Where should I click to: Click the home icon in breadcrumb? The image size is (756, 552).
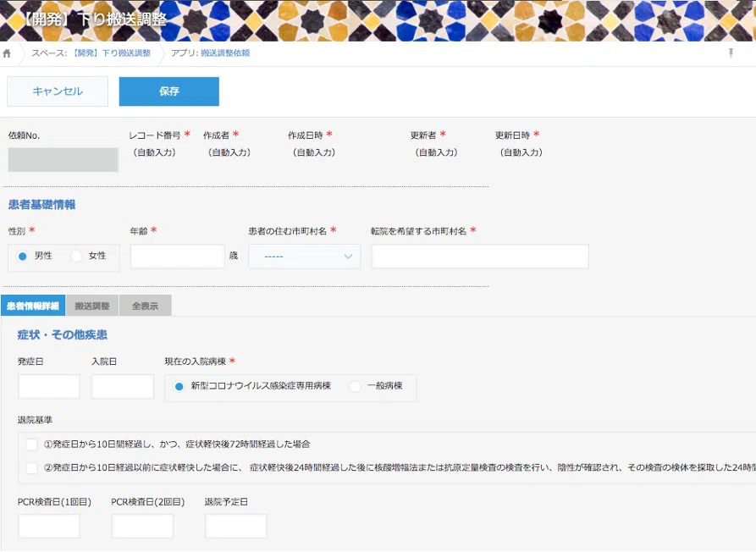[x=8, y=53]
